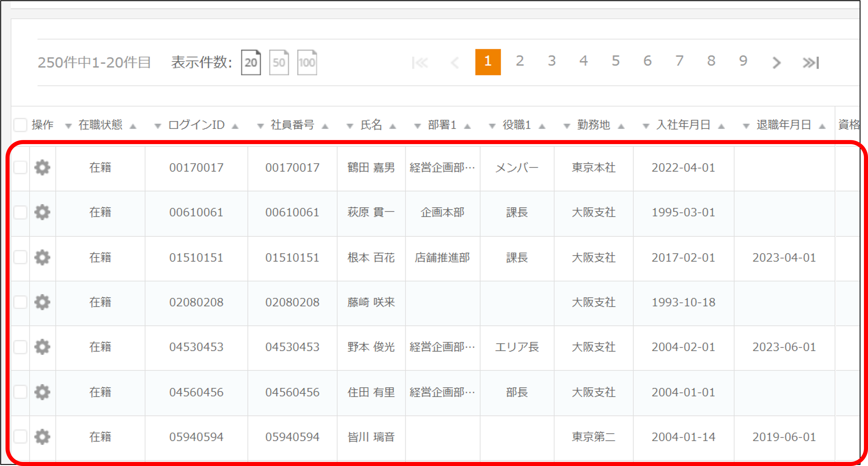
Task: Open gear menu for 鶴田 嘉男 row
Action: pyautogui.click(x=42, y=167)
